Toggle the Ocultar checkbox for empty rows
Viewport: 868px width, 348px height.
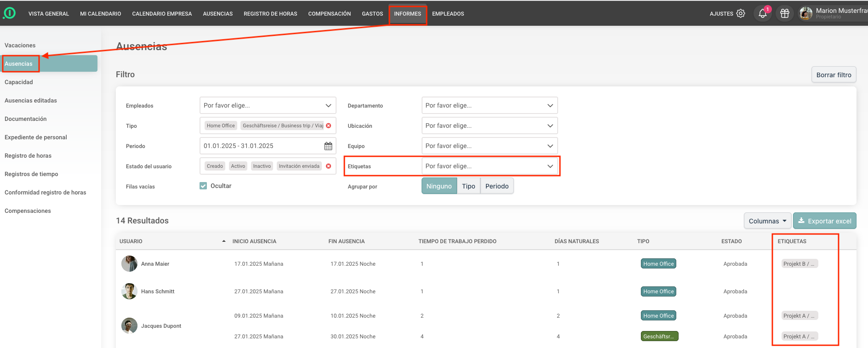click(x=203, y=186)
